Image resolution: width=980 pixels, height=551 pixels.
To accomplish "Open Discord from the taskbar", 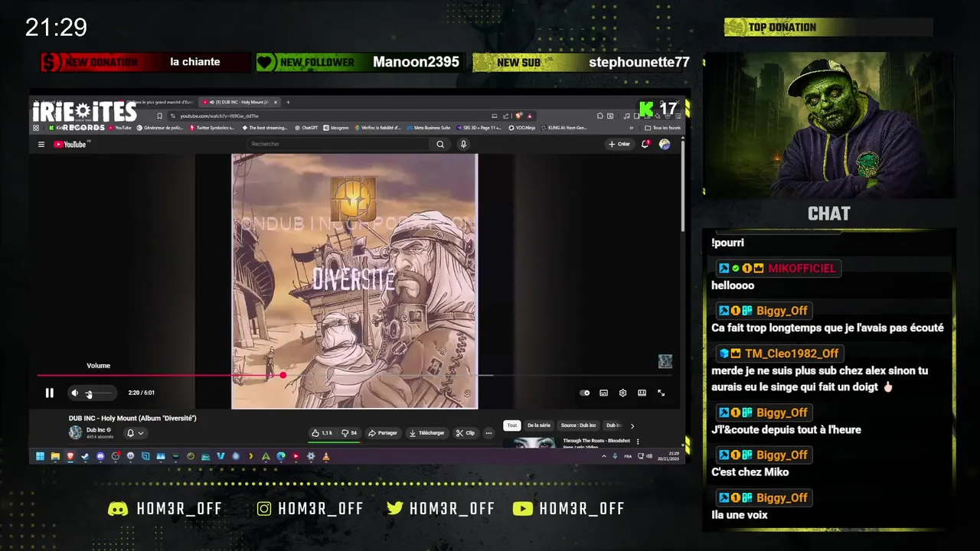I will point(100,456).
